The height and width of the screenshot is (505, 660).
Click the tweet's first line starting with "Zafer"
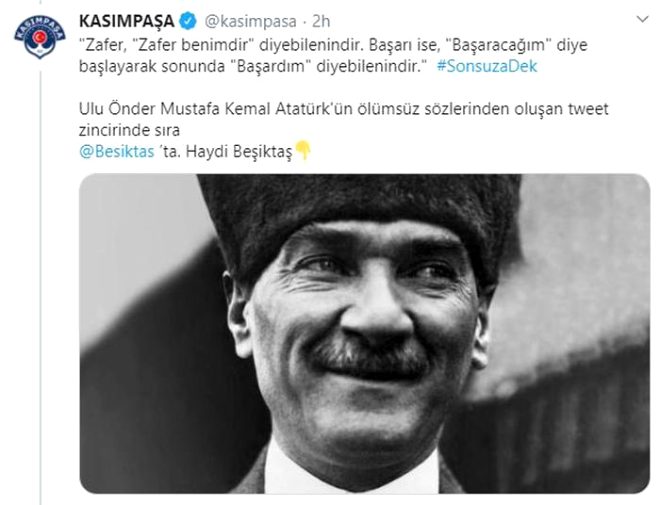coord(333,45)
